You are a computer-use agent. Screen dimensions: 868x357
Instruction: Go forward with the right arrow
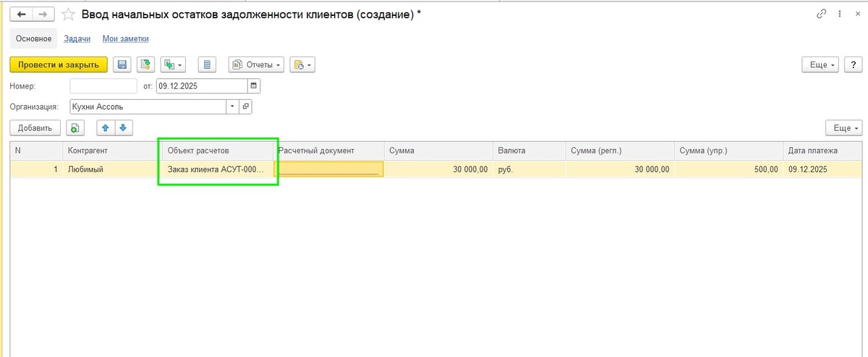coord(43,14)
